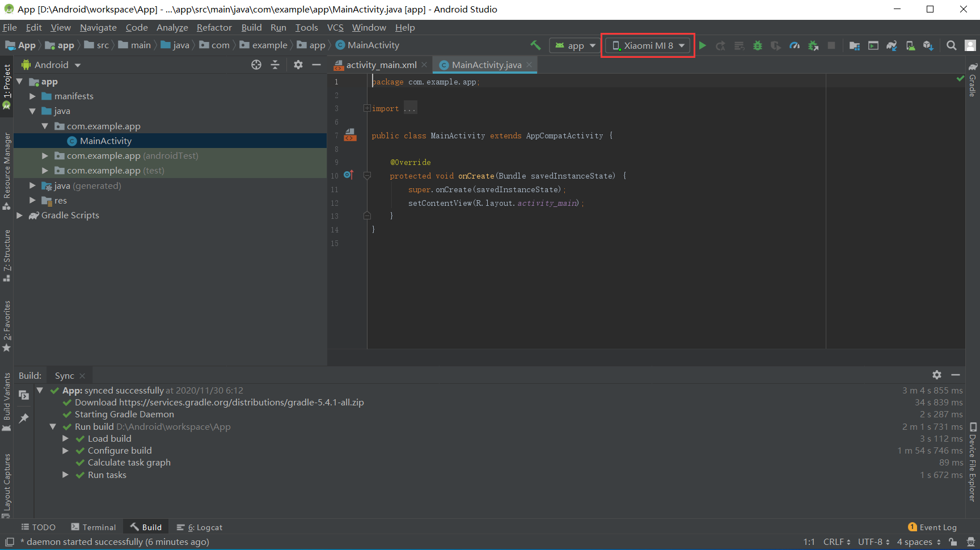Run the app with green play button
980x550 pixels.
coord(703,45)
